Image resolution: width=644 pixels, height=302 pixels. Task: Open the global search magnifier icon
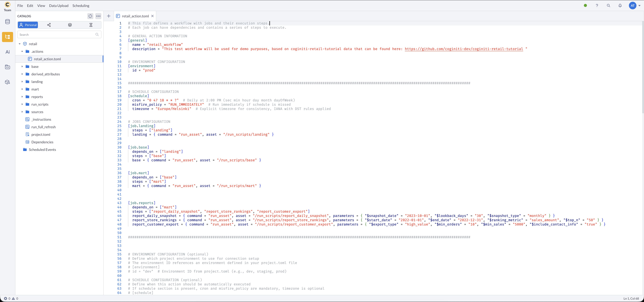tap(609, 6)
